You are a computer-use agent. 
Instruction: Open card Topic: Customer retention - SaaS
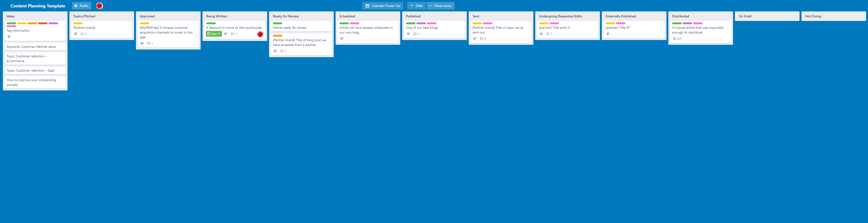[x=35, y=70]
